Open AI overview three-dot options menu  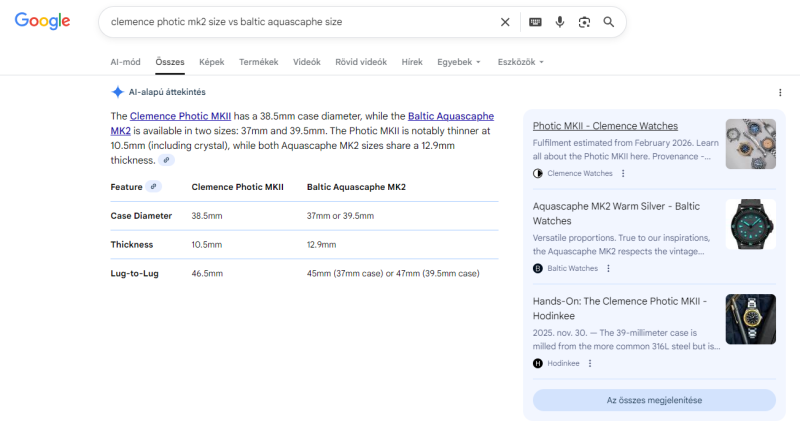(x=780, y=92)
